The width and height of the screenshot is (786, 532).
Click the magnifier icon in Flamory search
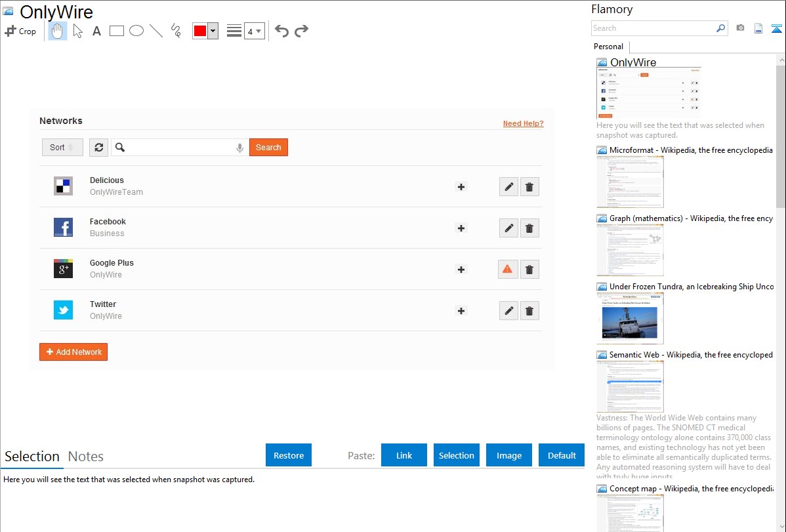[721, 28]
